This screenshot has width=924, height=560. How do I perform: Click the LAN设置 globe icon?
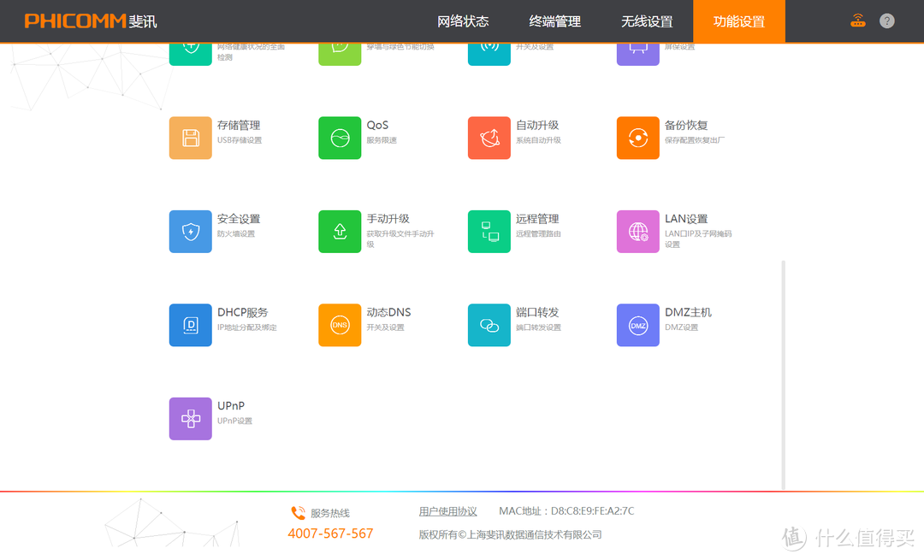[637, 231]
